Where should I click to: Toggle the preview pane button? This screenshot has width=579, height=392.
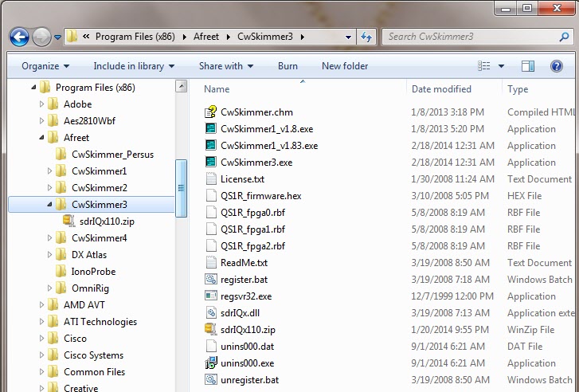point(528,66)
